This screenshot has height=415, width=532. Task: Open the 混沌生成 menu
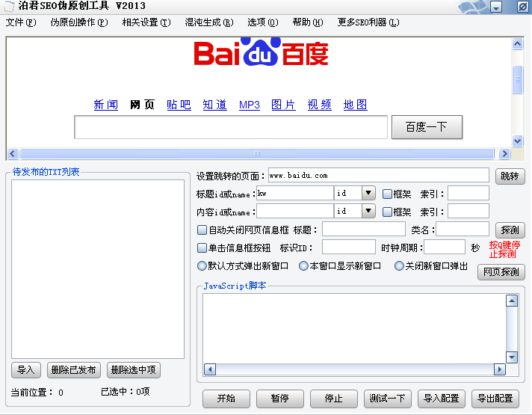(209, 22)
